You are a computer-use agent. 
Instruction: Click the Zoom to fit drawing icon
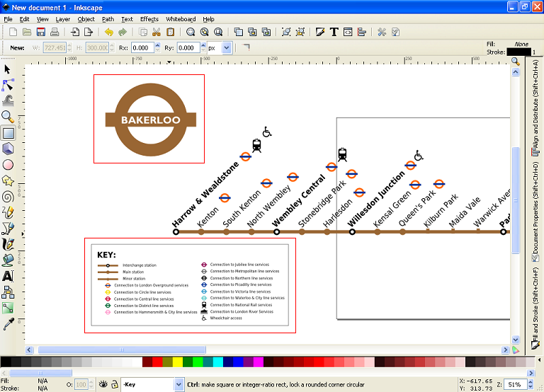[204, 33]
